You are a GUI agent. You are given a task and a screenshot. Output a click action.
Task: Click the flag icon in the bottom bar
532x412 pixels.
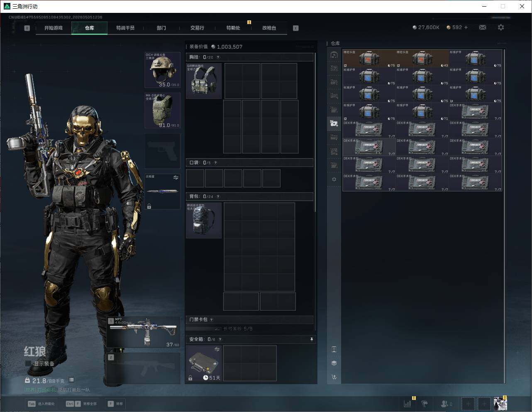click(425, 403)
